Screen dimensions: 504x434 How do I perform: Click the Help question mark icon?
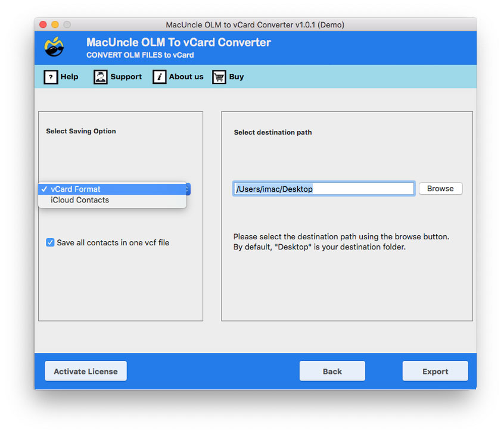51,77
